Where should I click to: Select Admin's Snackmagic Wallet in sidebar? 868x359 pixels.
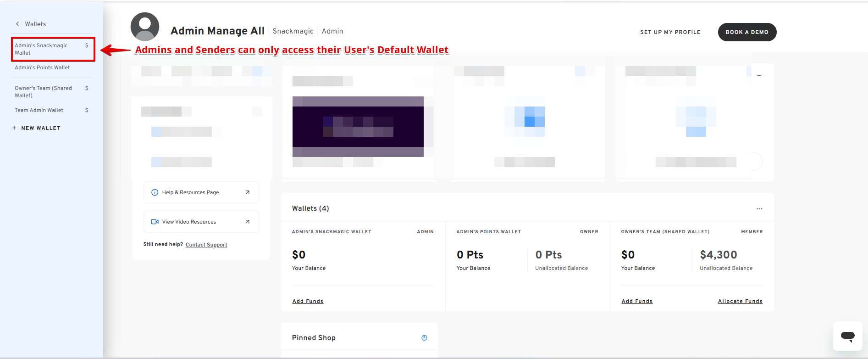(x=41, y=49)
